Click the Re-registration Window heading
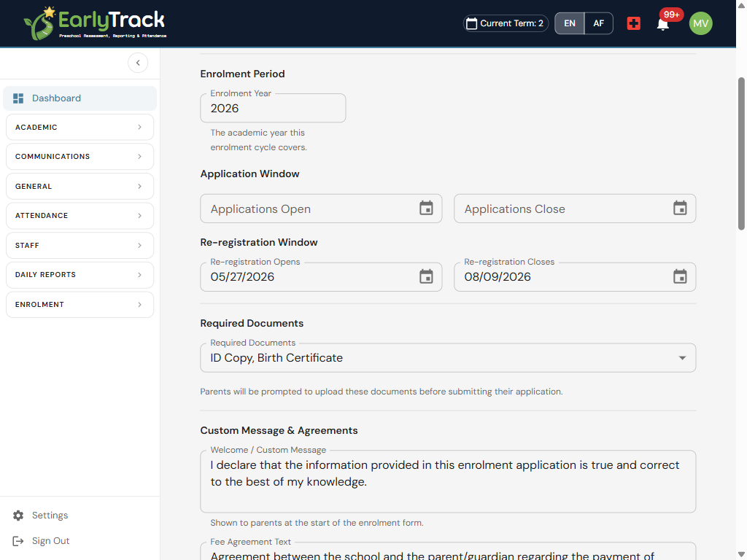This screenshot has height=560, width=747. click(259, 242)
